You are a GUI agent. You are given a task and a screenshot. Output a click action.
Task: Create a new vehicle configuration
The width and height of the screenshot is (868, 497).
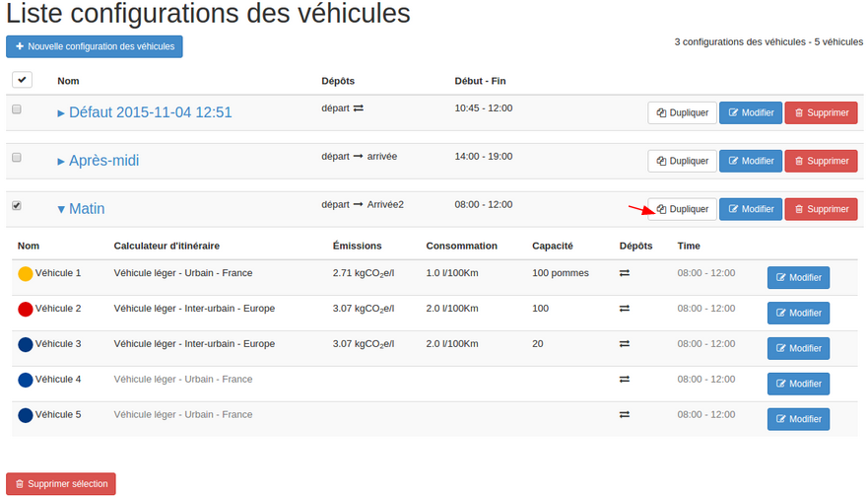click(95, 46)
